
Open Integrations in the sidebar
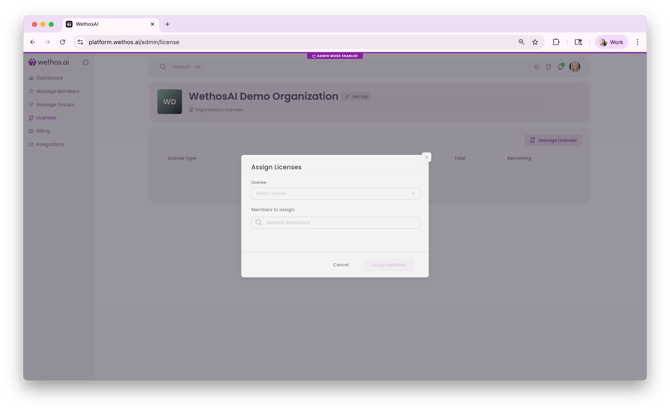[49, 144]
